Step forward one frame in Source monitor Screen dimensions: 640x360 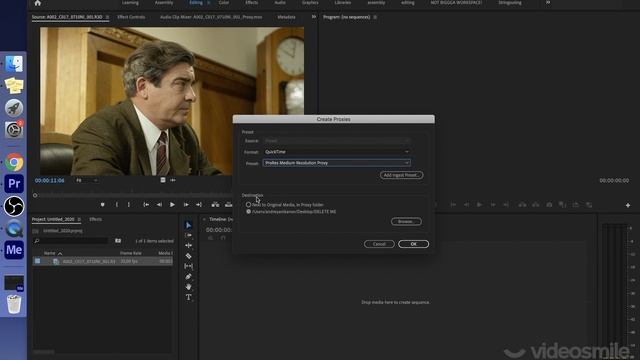[x=186, y=204]
